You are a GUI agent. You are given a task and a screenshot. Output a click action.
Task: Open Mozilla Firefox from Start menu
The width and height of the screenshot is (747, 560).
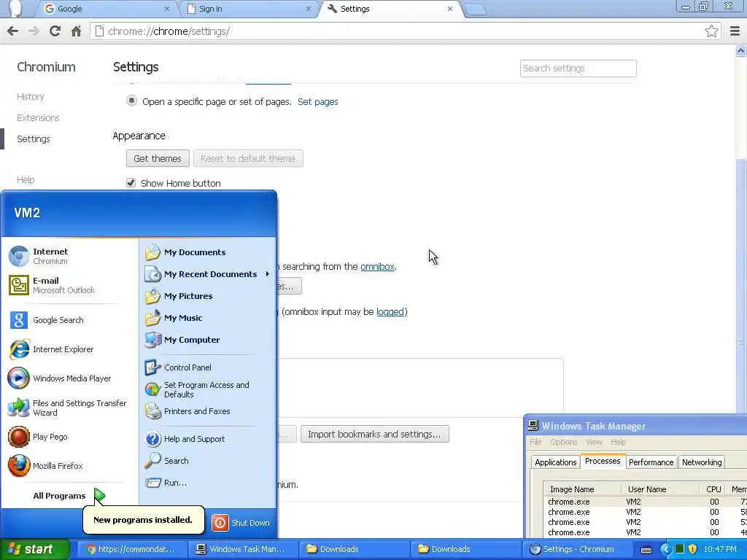tap(69, 466)
